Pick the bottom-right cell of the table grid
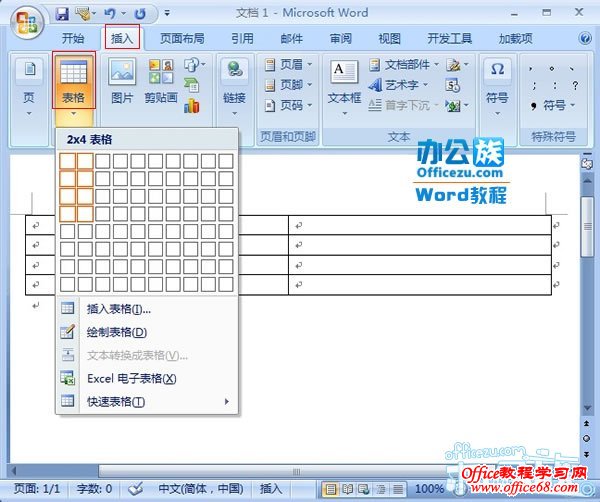The image size is (600, 502). coord(226,284)
